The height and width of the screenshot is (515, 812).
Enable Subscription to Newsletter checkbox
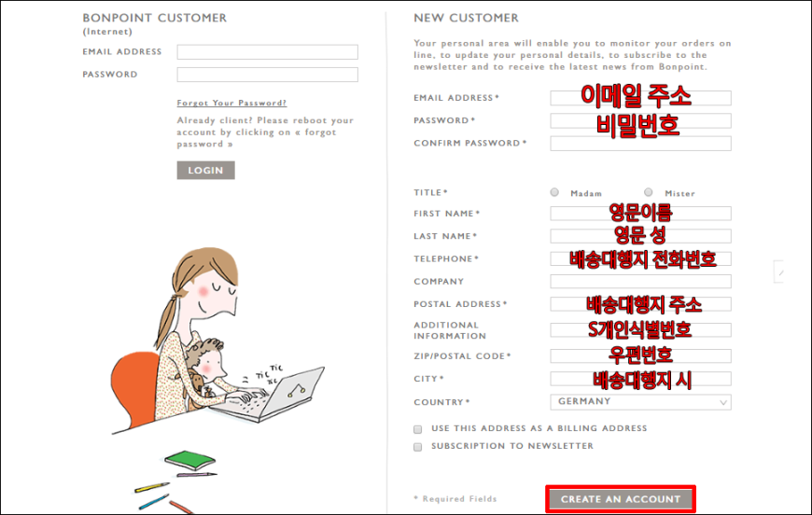click(x=418, y=447)
